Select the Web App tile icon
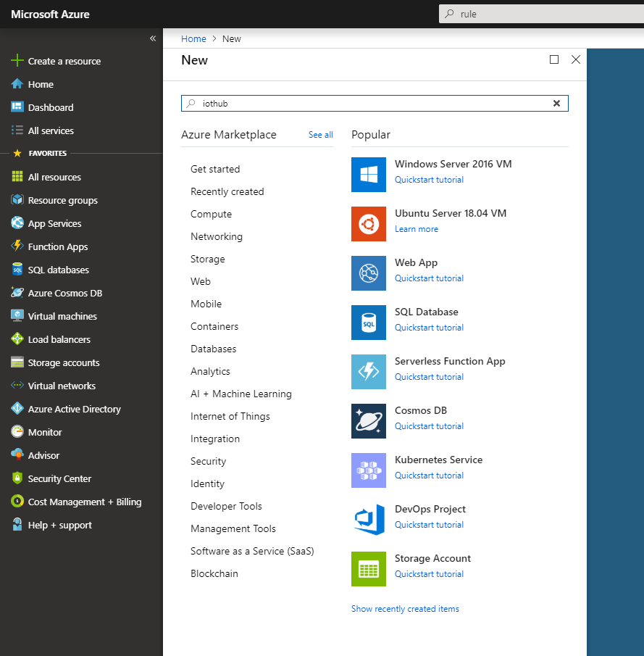The width and height of the screenshot is (644, 656). point(369,273)
